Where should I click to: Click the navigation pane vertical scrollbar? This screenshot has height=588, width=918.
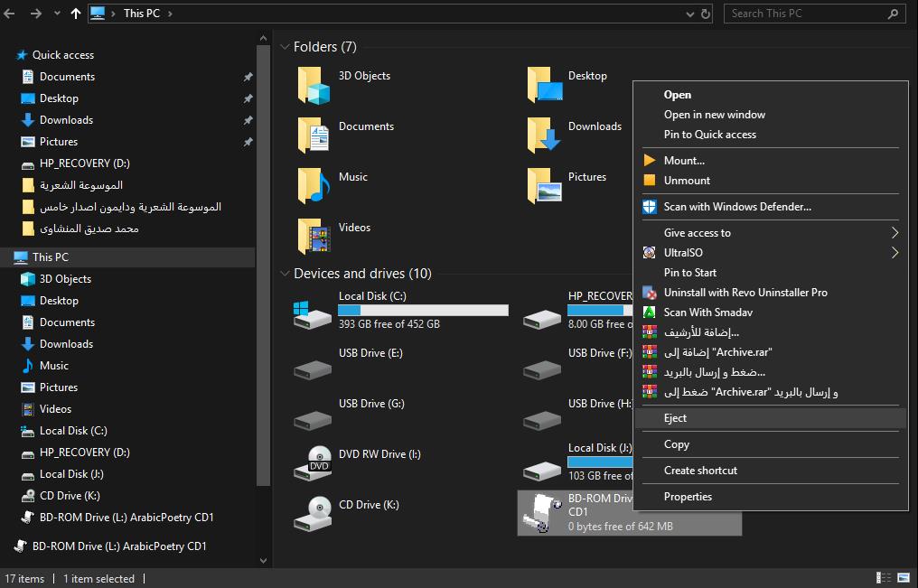click(x=264, y=271)
